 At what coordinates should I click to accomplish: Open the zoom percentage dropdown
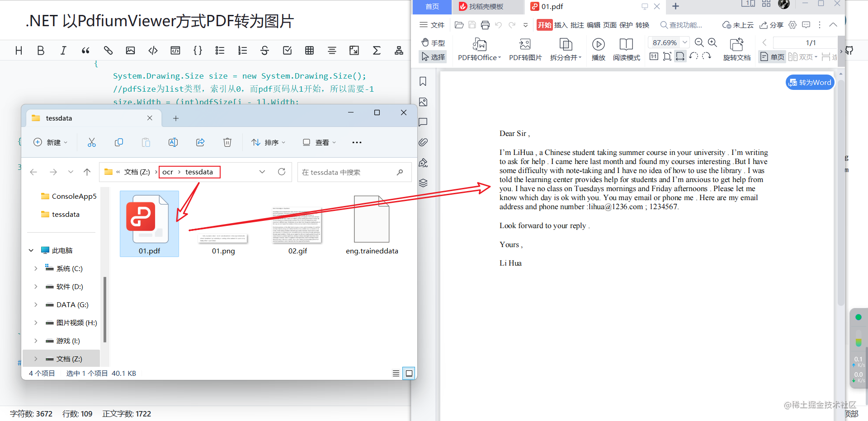[x=685, y=42]
